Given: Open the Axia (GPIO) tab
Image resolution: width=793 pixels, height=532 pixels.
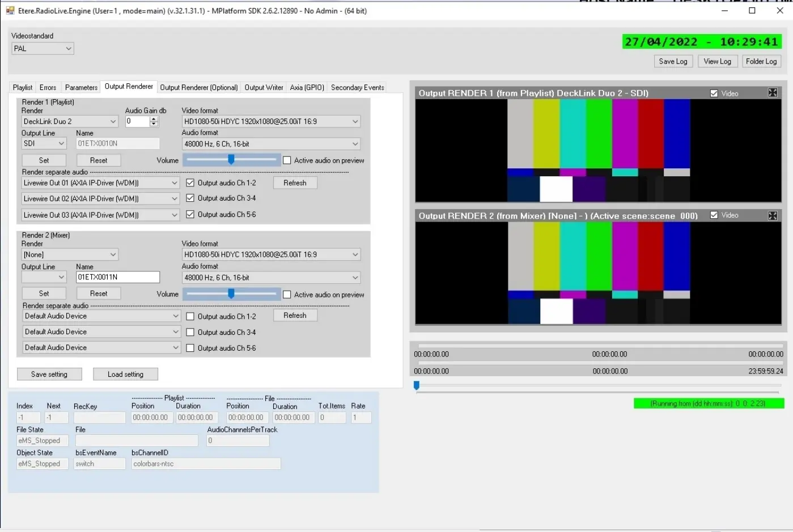Looking at the screenshot, I should 307,87.
